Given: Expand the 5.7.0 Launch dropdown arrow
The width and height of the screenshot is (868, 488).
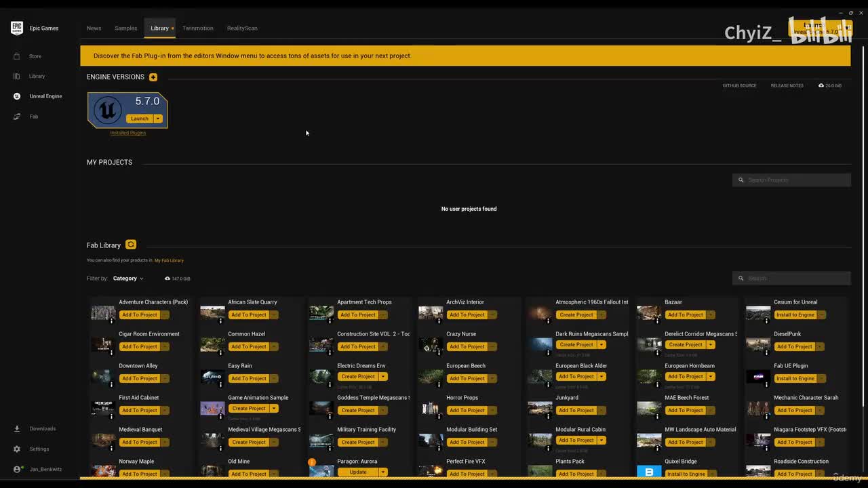Looking at the screenshot, I should point(158,119).
